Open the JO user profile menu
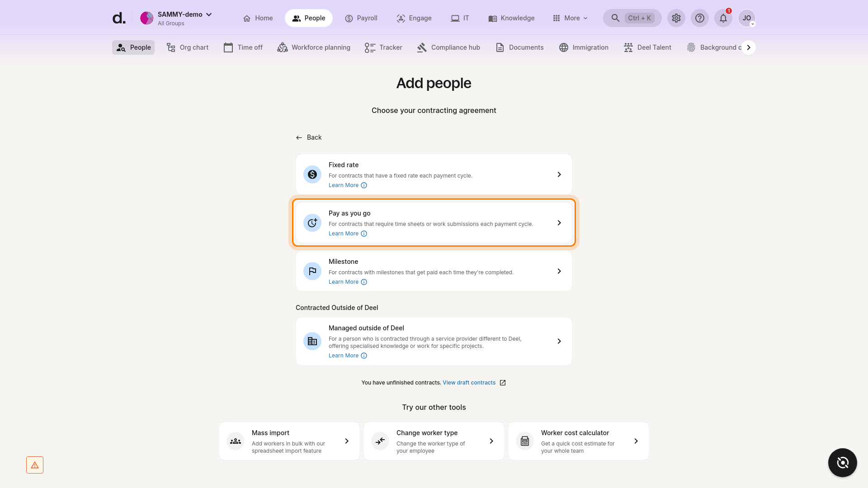This screenshot has height=488, width=868. (x=746, y=18)
